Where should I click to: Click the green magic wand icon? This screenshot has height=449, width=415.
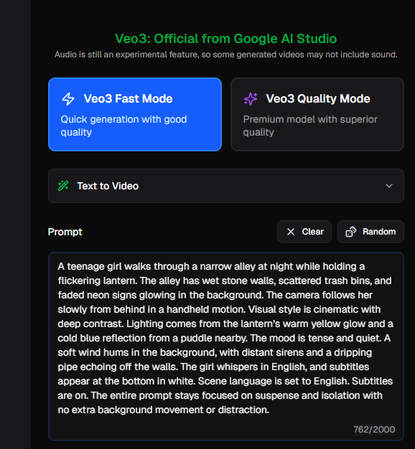point(63,186)
